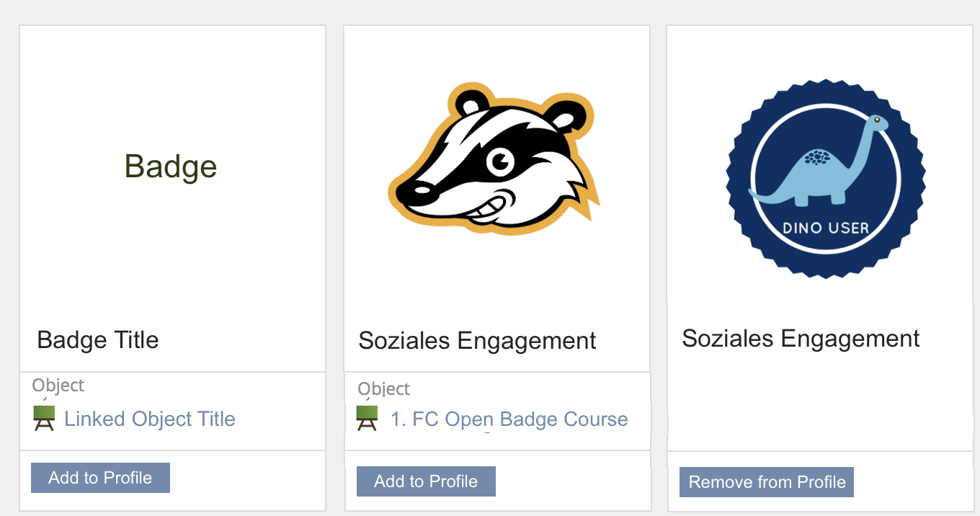Click Soziales Engagement title under the badger image
Image resolution: width=980 pixels, height=516 pixels.
(x=477, y=341)
